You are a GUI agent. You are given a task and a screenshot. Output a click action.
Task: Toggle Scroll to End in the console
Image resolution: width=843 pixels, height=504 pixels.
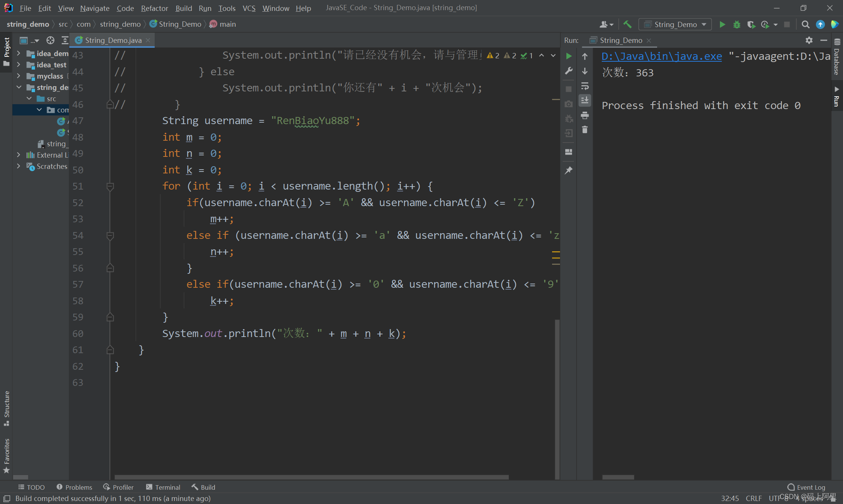pos(584,100)
